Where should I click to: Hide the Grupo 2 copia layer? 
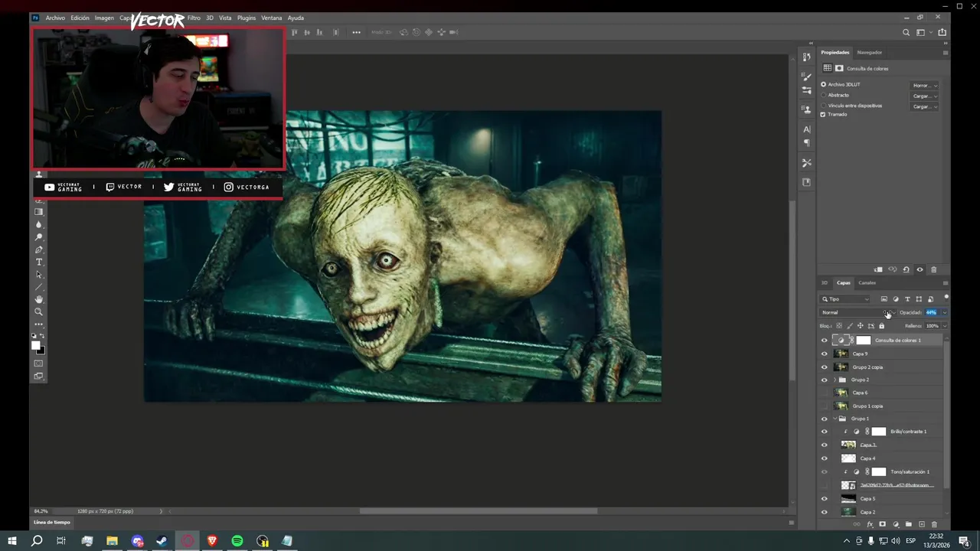pyautogui.click(x=825, y=367)
